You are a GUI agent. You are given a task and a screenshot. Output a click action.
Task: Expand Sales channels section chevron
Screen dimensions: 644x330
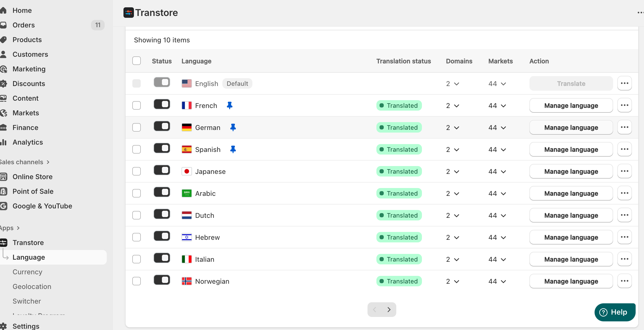coord(48,162)
